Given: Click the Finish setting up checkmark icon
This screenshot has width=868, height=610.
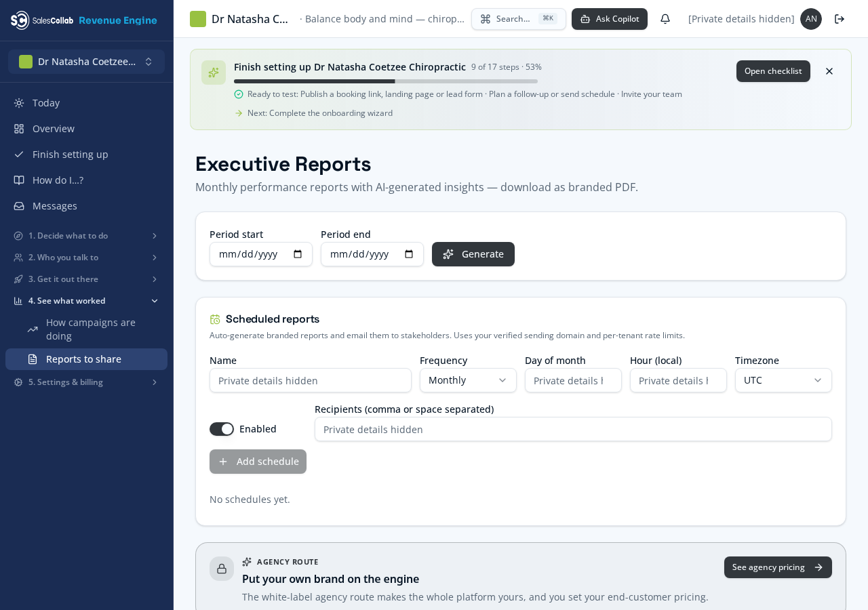Looking at the screenshot, I should click(x=19, y=155).
